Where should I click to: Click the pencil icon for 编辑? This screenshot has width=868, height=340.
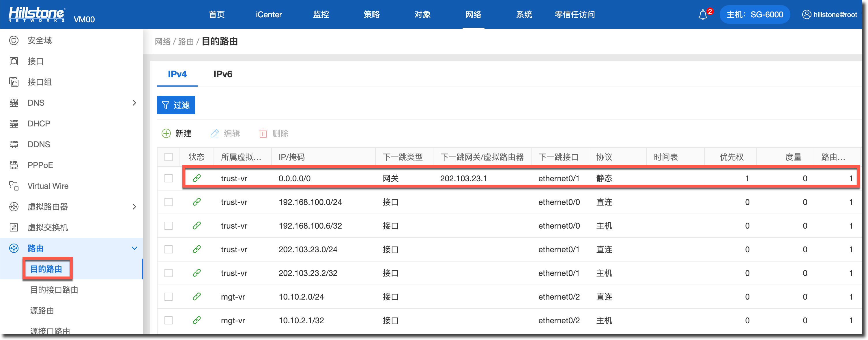[215, 133]
